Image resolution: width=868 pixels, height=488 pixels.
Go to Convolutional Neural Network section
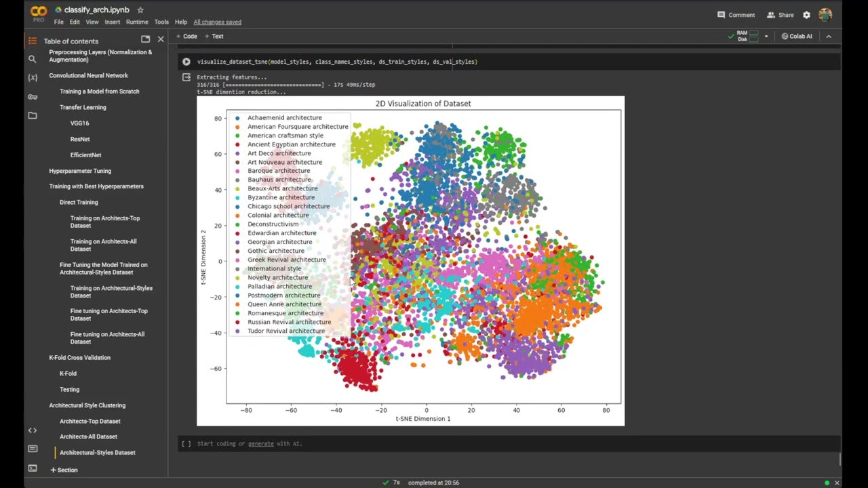(88, 75)
